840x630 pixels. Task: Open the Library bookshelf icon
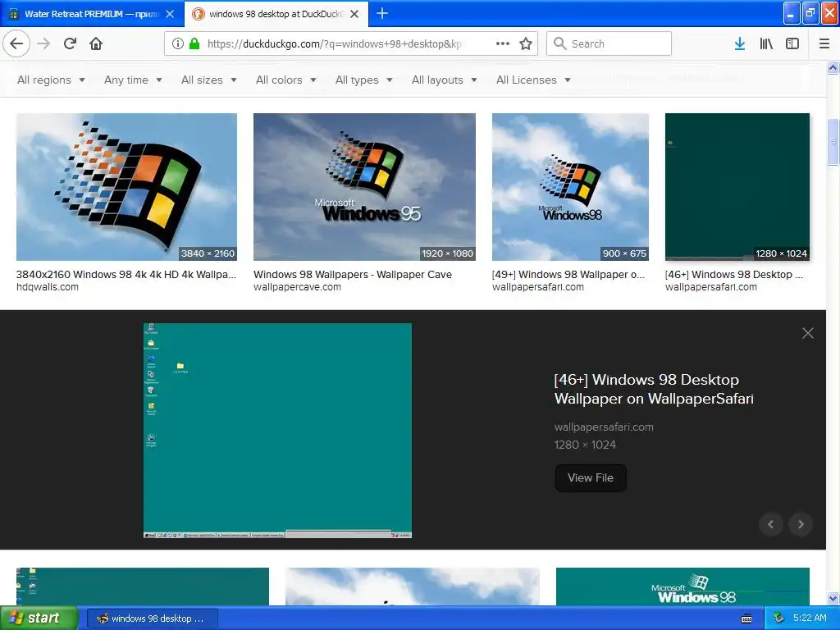coord(766,44)
